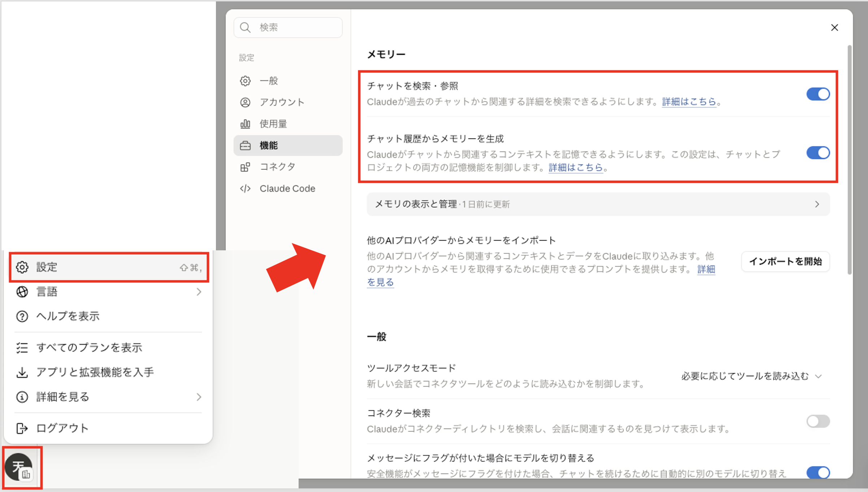The width and height of the screenshot is (868, 492).
Task: Expand the 言語 submenu chevron
Action: tap(199, 292)
